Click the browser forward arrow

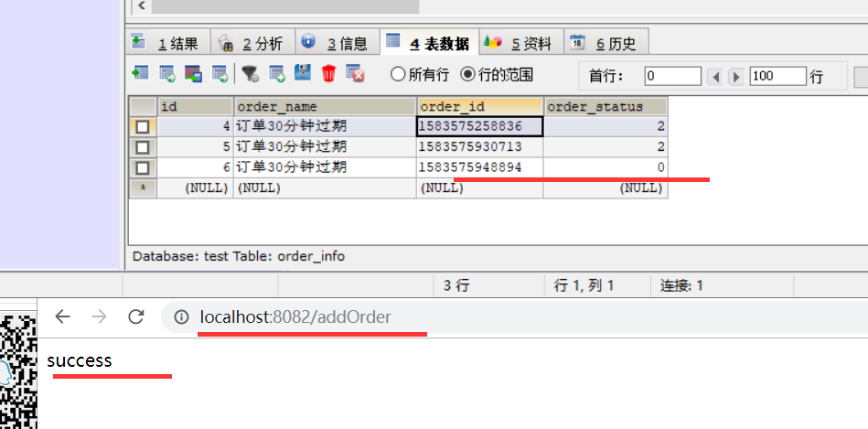[99, 316]
